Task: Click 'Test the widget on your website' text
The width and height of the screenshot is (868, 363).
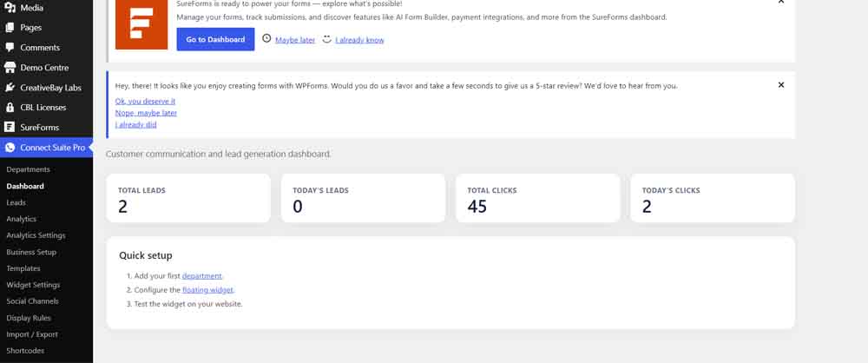Action: tap(188, 304)
